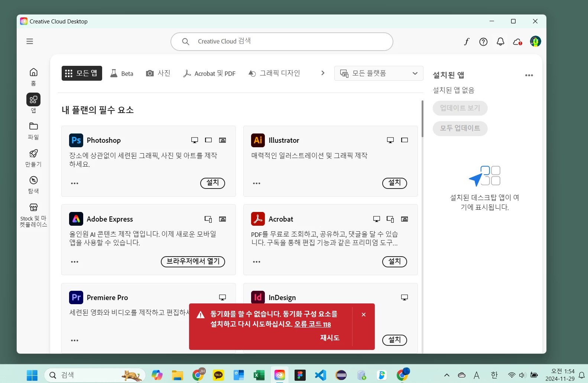Open the hamburger navigation menu
The height and width of the screenshot is (383, 588).
tap(30, 41)
